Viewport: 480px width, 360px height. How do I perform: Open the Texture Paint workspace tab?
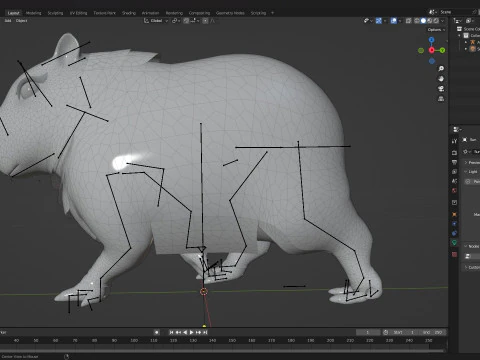click(x=104, y=13)
